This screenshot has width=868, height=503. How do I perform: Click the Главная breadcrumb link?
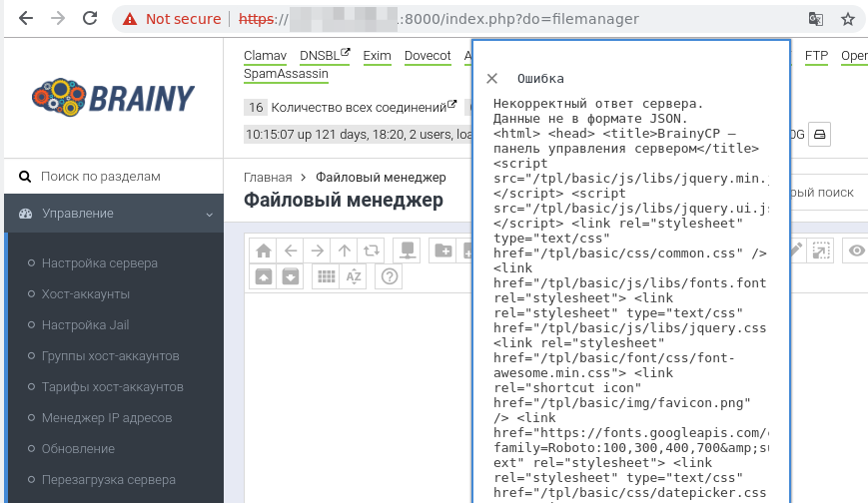tap(268, 178)
